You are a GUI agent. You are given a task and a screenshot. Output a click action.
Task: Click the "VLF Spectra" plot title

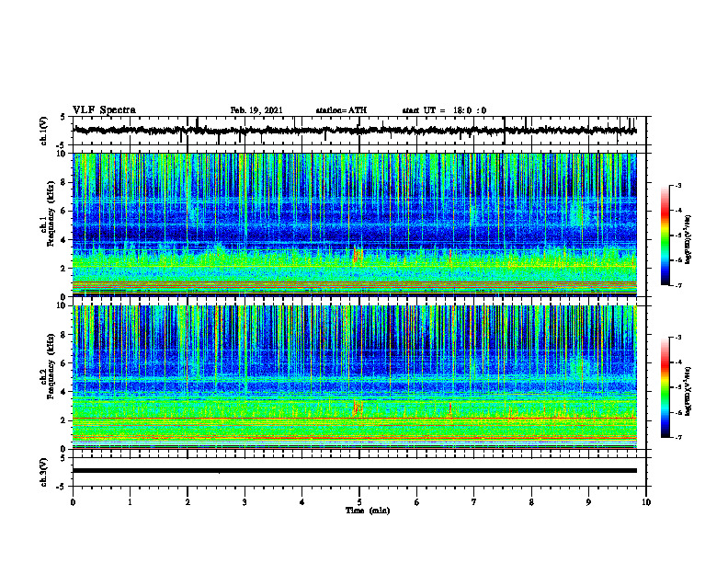tap(104, 109)
